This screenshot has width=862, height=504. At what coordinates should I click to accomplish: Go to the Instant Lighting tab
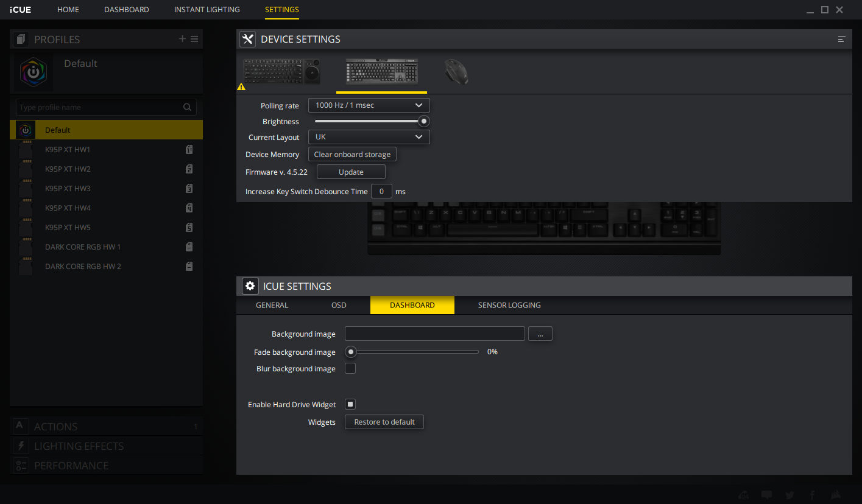[207, 10]
